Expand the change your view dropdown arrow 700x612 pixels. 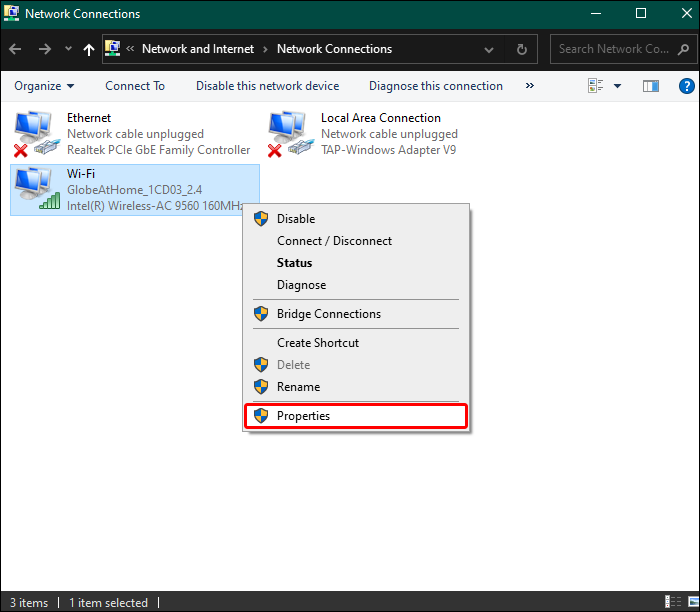coord(617,86)
